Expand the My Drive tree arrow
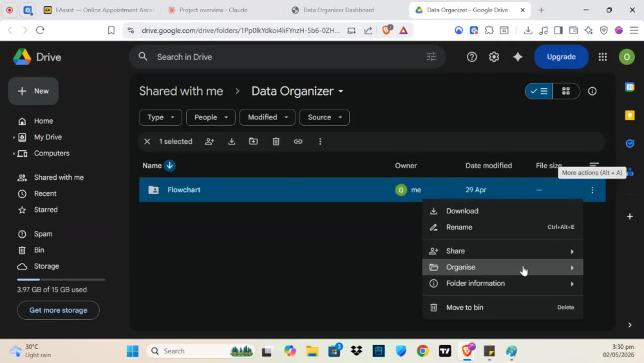644x363 pixels. (14, 137)
